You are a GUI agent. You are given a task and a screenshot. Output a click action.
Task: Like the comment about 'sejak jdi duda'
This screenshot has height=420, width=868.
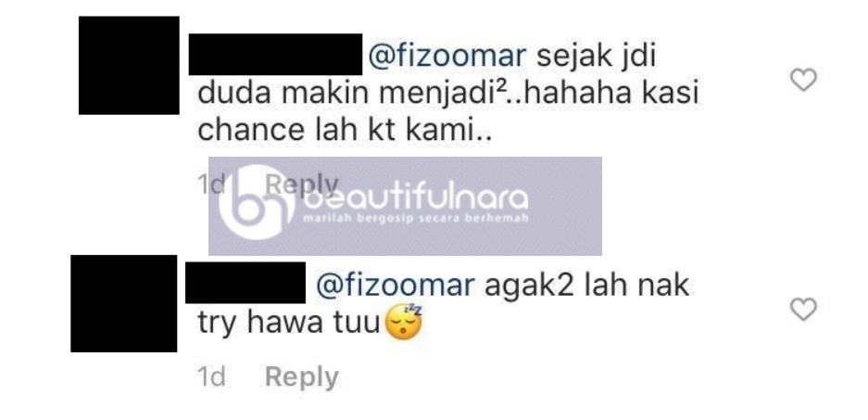pos(803,80)
